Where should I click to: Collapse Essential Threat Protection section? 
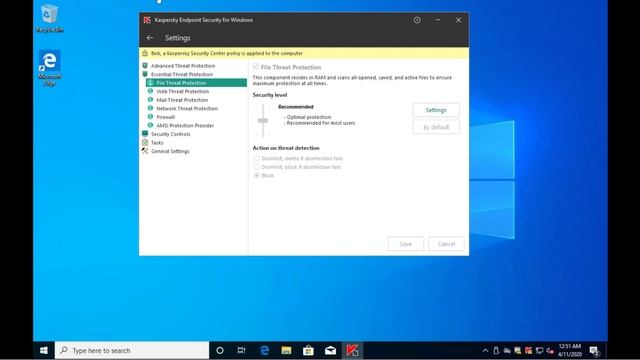182,74
